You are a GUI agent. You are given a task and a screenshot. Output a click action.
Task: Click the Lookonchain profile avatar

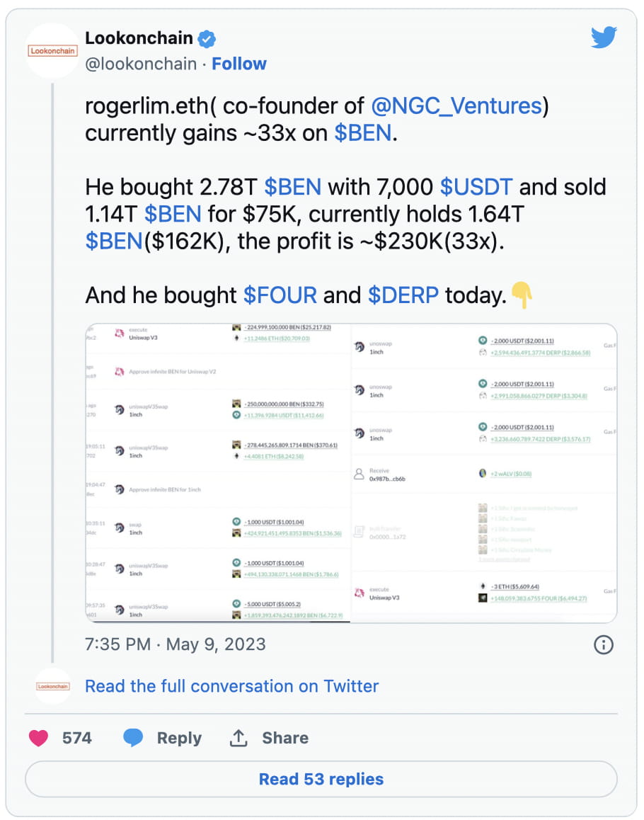(52, 50)
